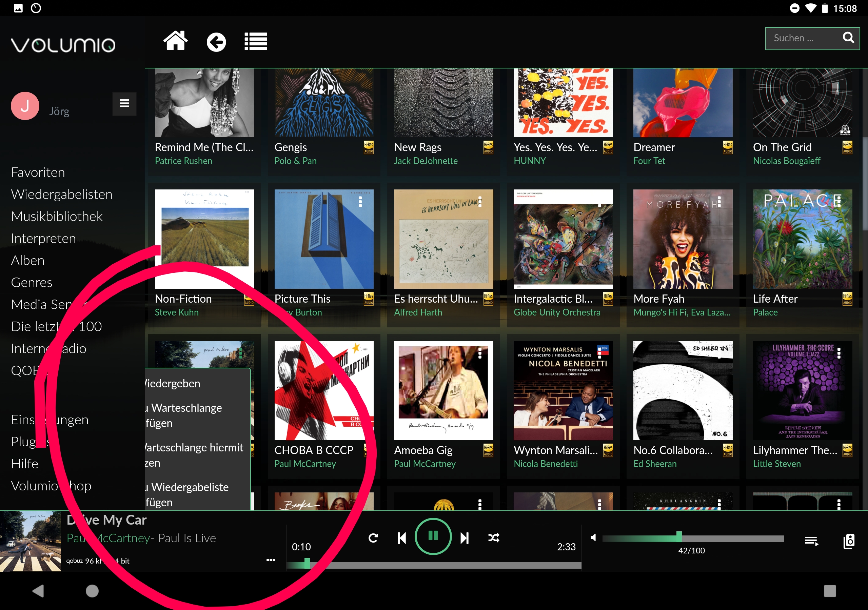The image size is (868, 610).
Task: Open artist Polo & Pan
Action: [x=295, y=161]
